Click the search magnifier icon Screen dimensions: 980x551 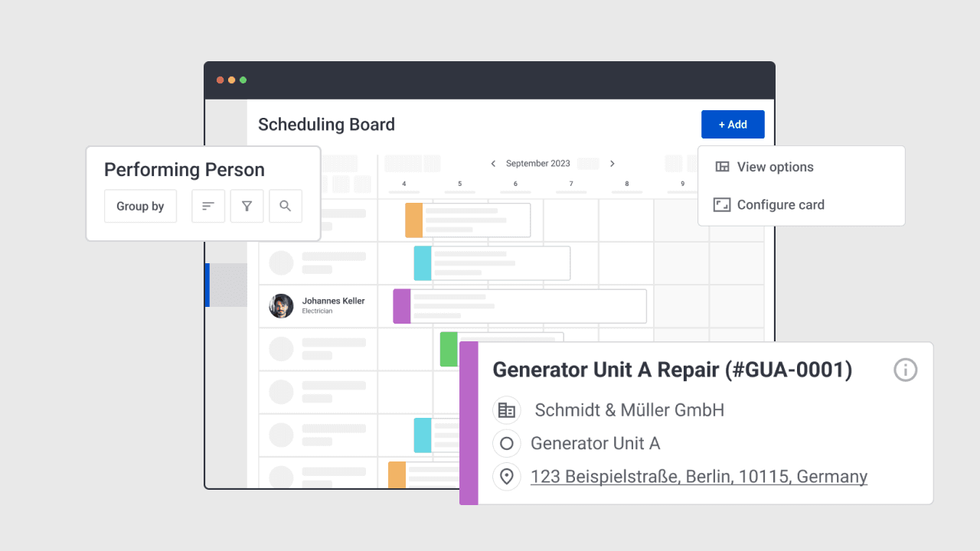coord(285,206)
